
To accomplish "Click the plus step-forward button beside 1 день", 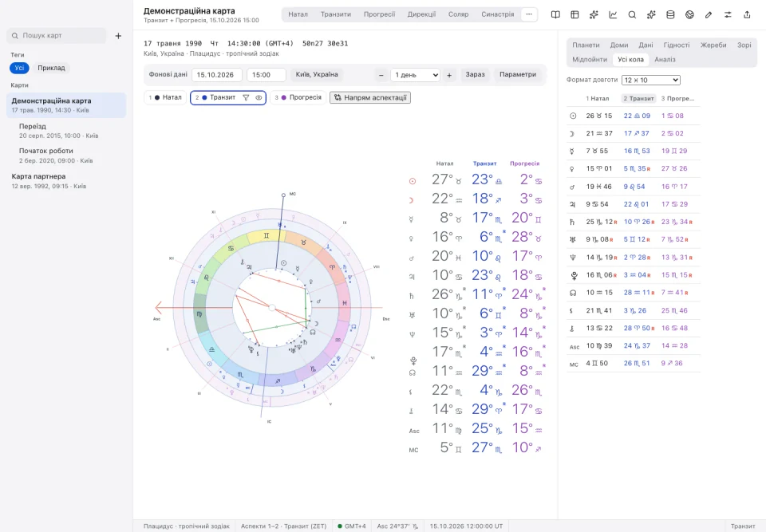I will [x=449, y=75].
